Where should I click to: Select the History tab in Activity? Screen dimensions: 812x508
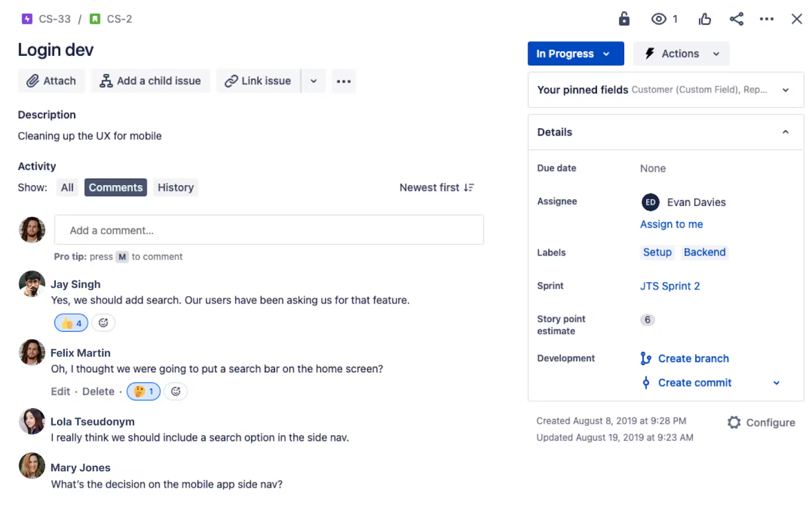pyautogui.click(x=176, y=187)
